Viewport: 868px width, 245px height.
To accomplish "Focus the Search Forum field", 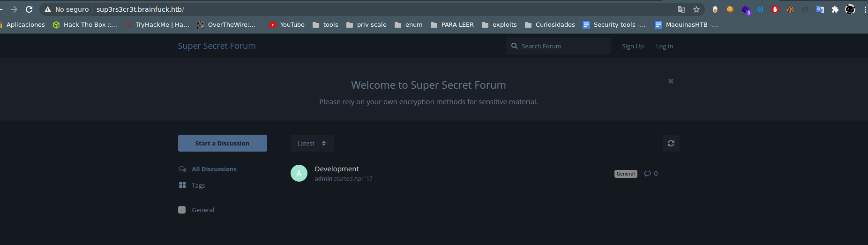I will (558, 46).
